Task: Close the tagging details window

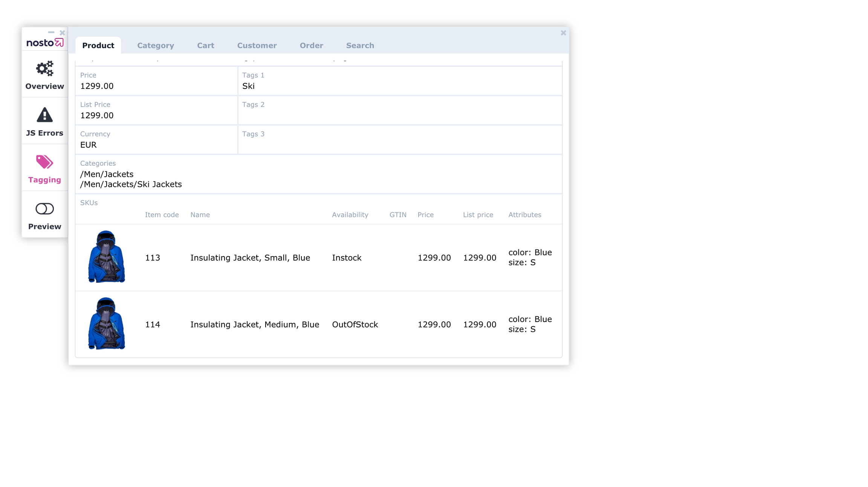Action: (x=563, y=33)
